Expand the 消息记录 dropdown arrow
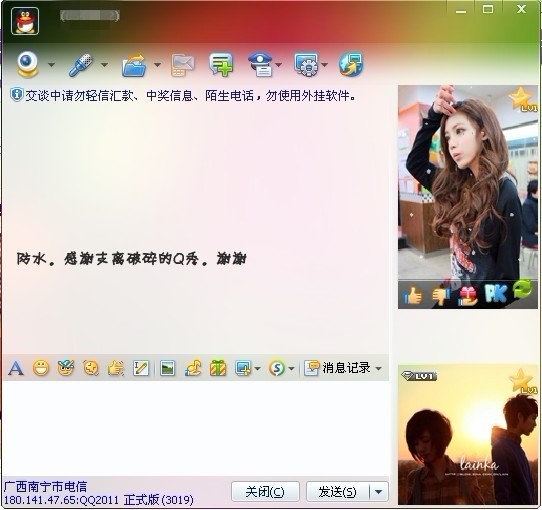Screen dimensions: 542x510 pos(379,369)
